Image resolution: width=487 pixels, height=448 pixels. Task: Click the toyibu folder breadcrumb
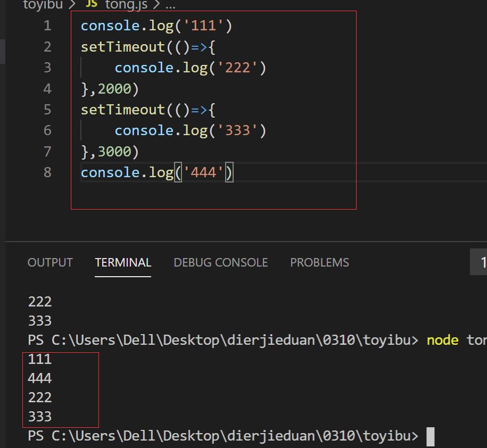(x=43, y=4)
